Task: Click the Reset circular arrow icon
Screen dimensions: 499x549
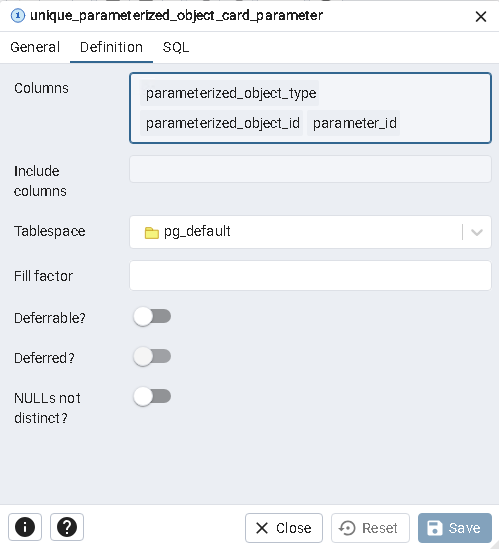Action: pos(347,528)
